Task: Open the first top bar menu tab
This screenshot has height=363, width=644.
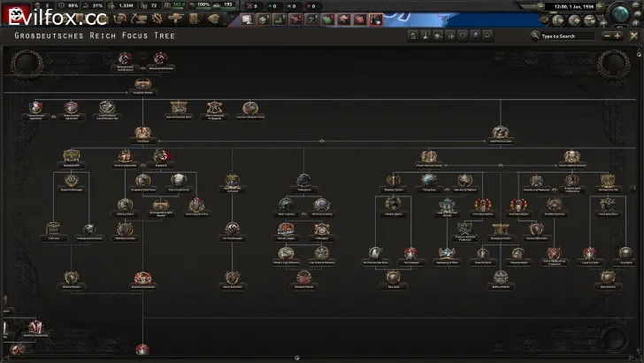Action: [246, 19]
